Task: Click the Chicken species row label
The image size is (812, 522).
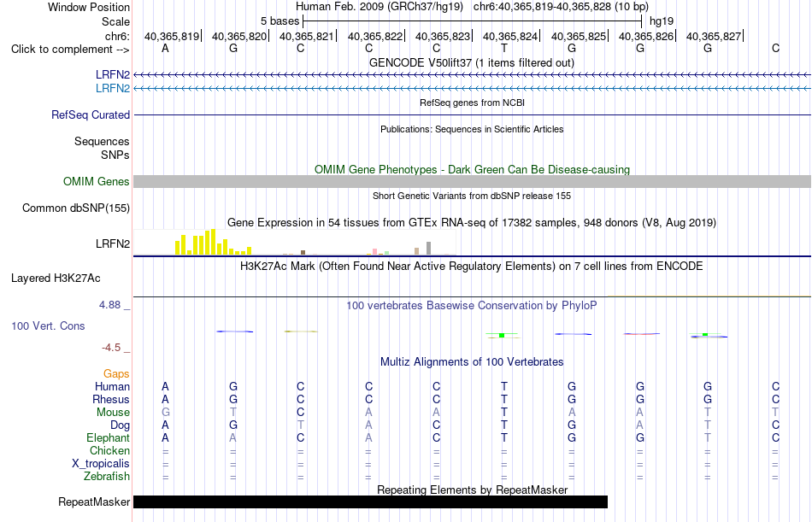Action: tap(109, 450)
